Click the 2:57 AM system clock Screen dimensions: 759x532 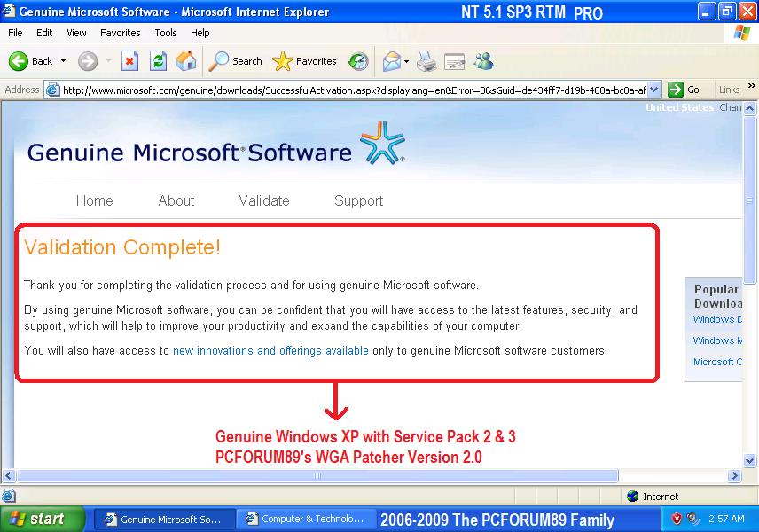[726, 519]
